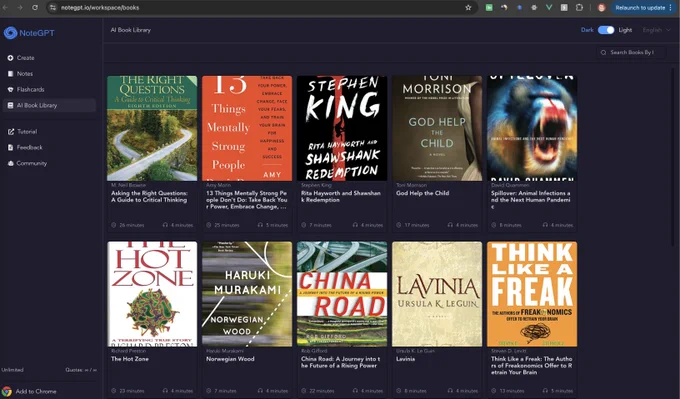Open Norwegian Wood book title

[x=230, y=359]
